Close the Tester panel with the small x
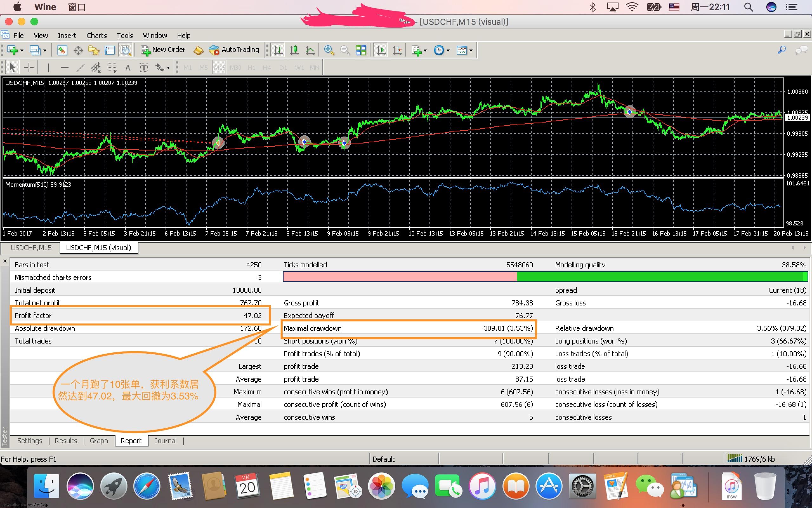Screen dimensions: 812x508 point(5,261)
